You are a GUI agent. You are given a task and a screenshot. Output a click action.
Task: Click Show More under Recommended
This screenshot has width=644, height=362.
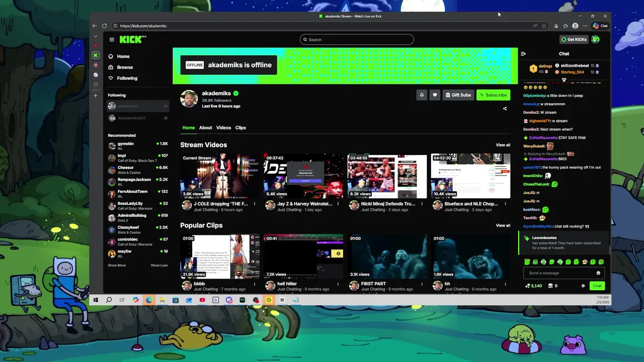(117, 265)
